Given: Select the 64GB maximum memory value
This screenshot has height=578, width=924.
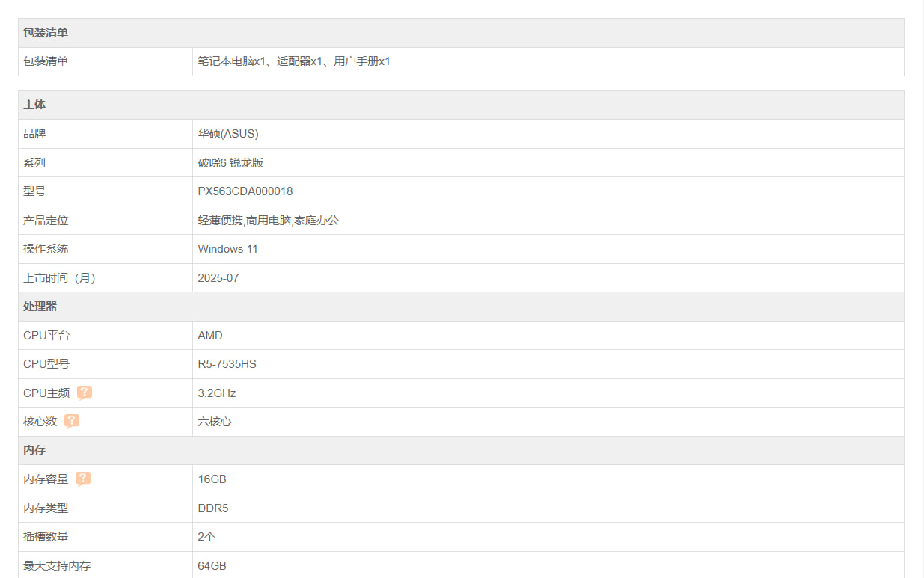Looking at the screenshot, I should pos(212,566).
